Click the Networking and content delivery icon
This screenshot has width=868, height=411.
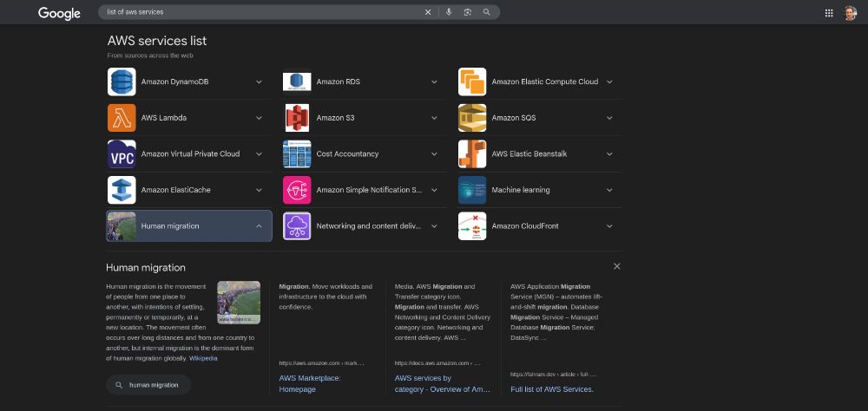coord(297,225)
